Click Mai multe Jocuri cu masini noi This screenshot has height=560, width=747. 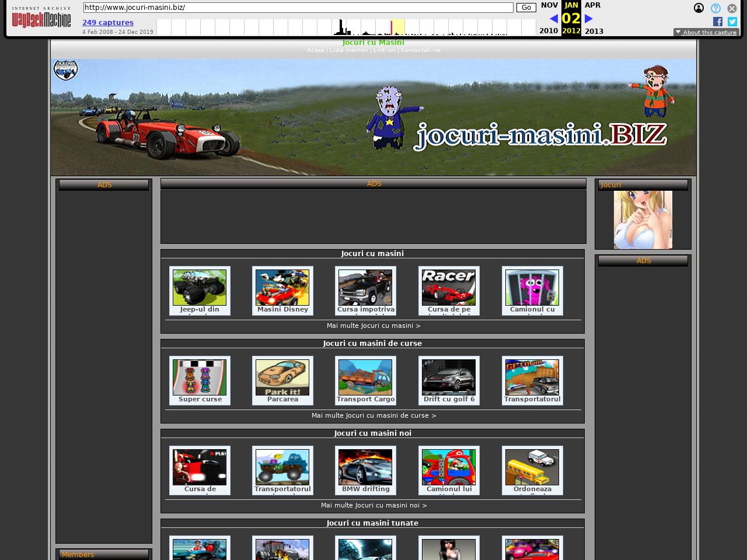click(x=373, y=505)
